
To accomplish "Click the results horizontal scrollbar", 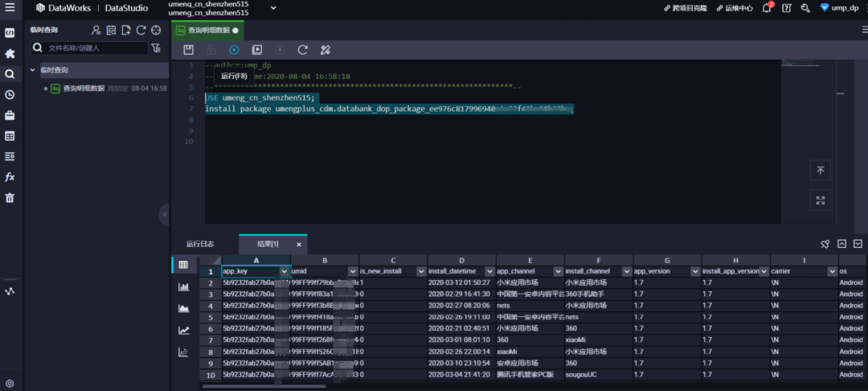I will [x=264, y=385].
